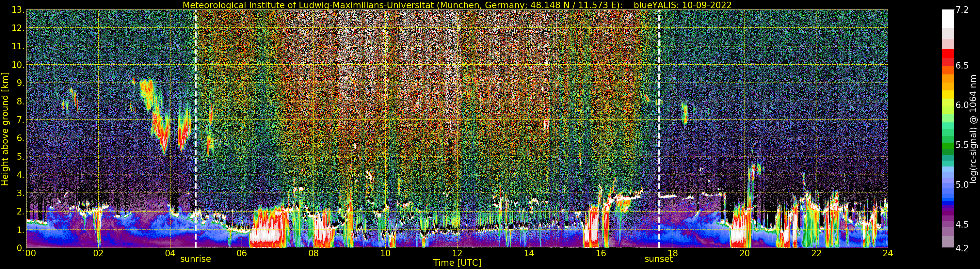Click the '7.2' value on the color scale
This screenshot has height=269, width=980.
(x=962, y=10)
